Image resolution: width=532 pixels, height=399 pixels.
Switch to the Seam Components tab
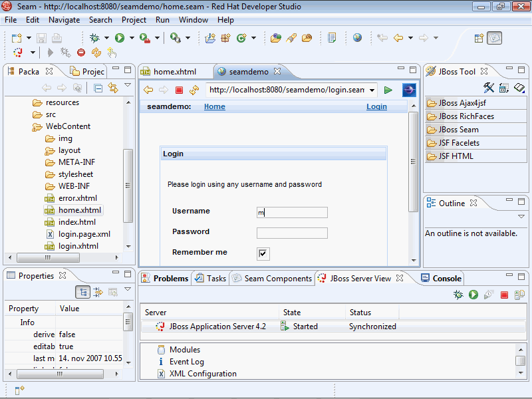(x=272, y=279)
